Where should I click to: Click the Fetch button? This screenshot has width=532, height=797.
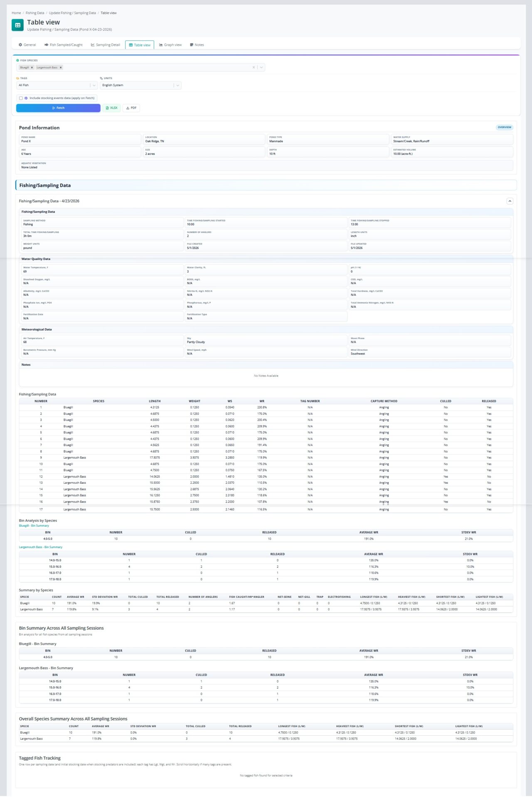tap(58, 108)
